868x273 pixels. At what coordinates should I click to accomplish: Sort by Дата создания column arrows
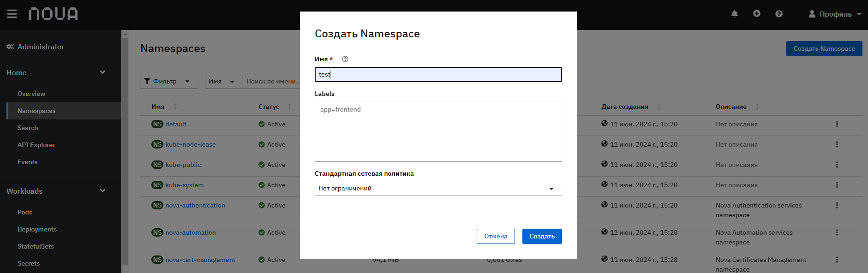tap(659, 107)
